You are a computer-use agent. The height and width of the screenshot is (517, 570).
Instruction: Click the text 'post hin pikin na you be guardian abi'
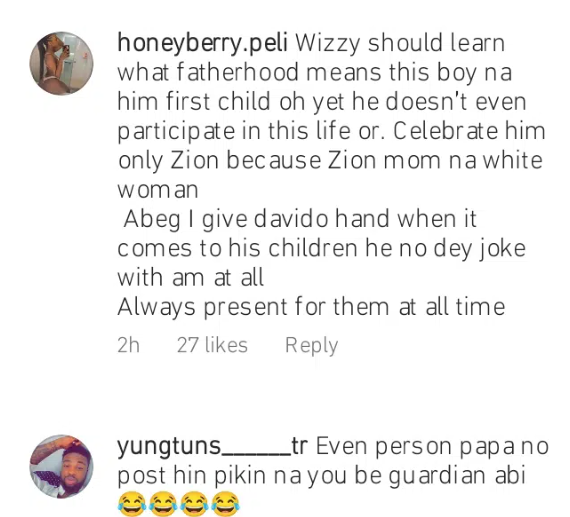tap(321, 476)
